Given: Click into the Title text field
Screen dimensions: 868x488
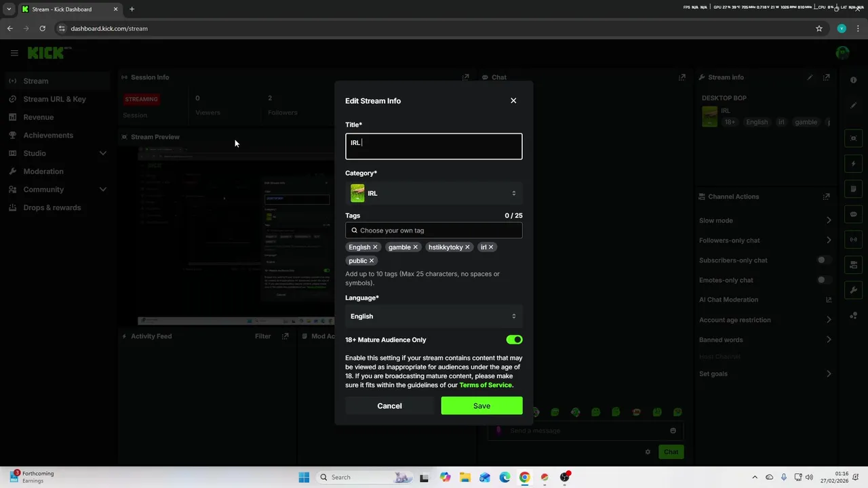Looking at the screenshot, I should [434, 146].
